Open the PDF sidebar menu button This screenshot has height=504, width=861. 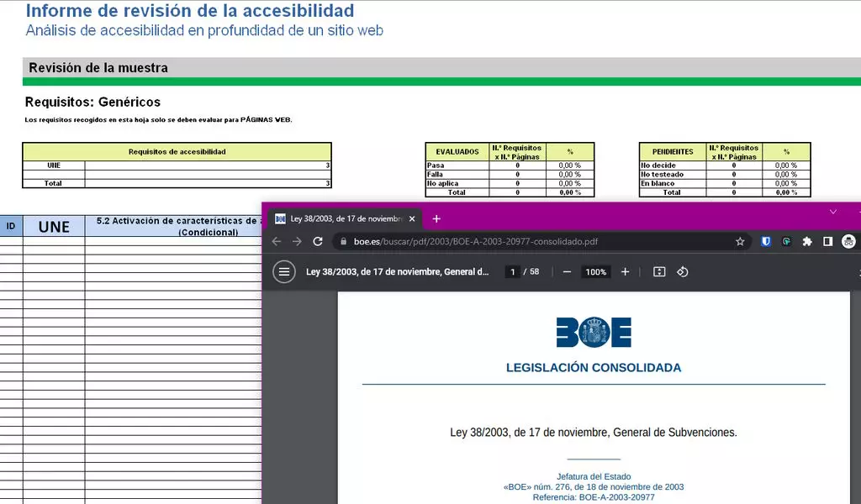284,272
